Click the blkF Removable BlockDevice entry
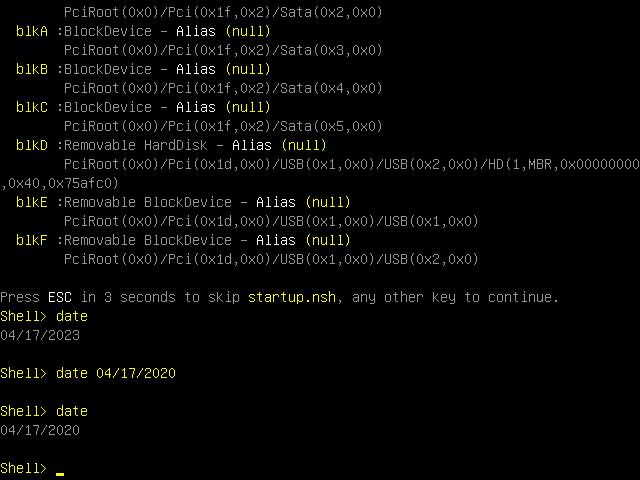The image size is (640, 480). 183,240
